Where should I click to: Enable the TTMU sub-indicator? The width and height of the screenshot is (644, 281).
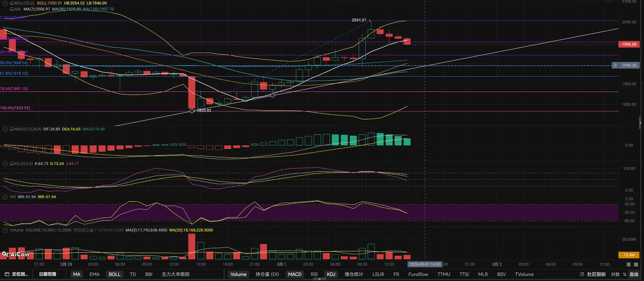pos(444,274)
